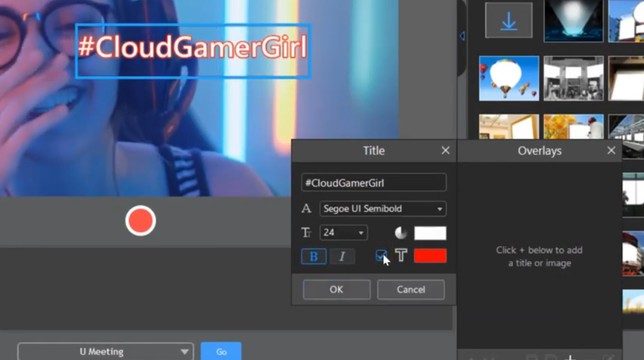644x360 pixels.
Task: Open the red outline color swatch
Action: [x=430, y=256]
